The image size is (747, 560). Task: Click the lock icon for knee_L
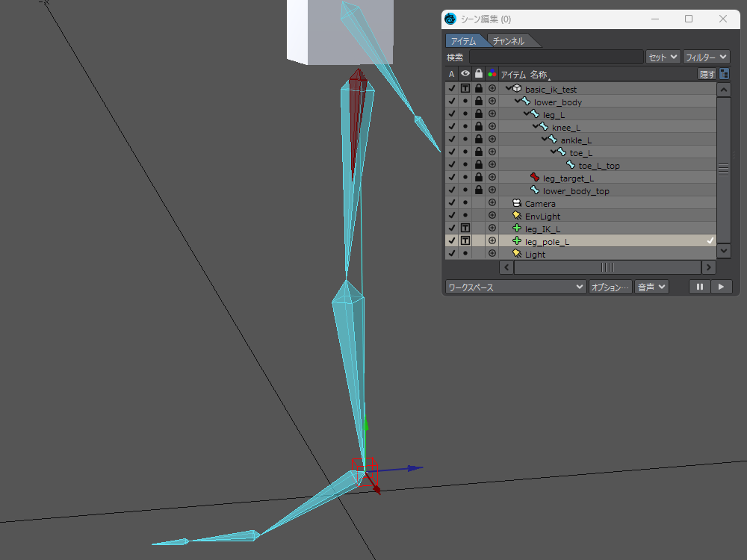pos(478,127)
